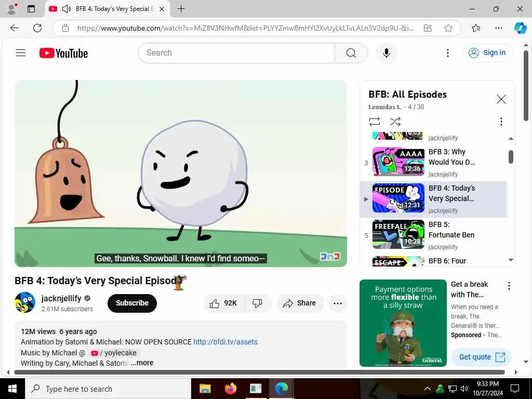This screenshot has width=532, height=399.
Task: Click the video player area
Action: point(180,174)
